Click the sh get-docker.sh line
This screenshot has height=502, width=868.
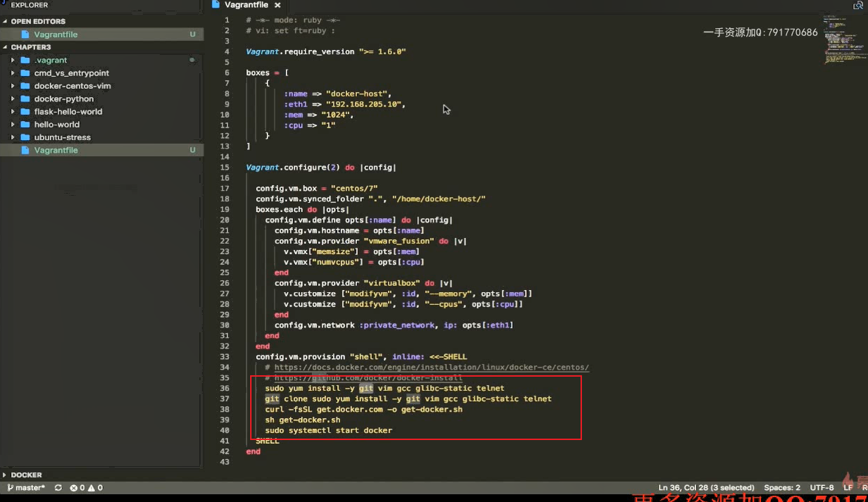tap(302, 420)
